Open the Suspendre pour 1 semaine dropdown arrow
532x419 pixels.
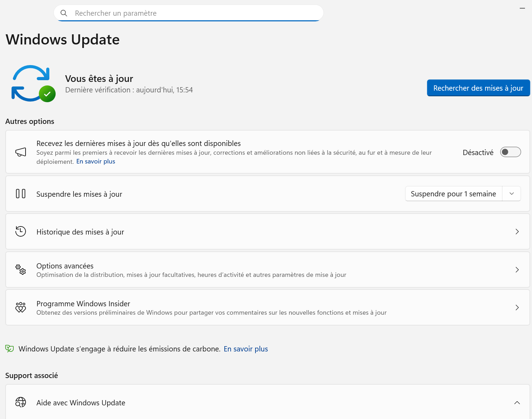[512, 194]
